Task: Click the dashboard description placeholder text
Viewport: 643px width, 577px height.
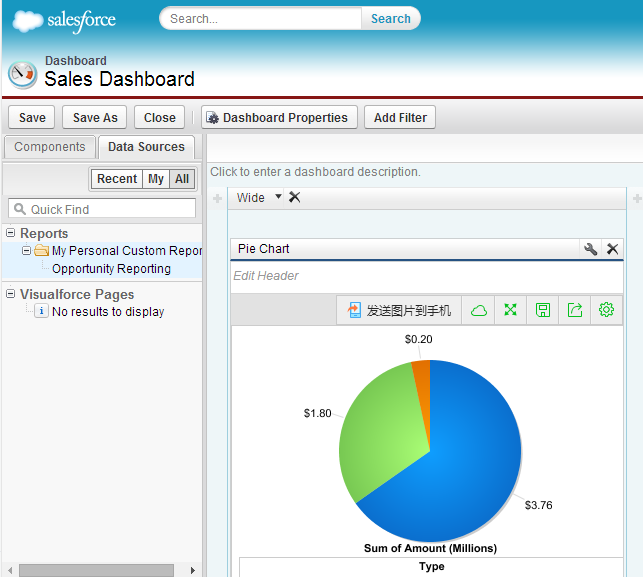Action: pyautogui.click(x=315, y=172)
